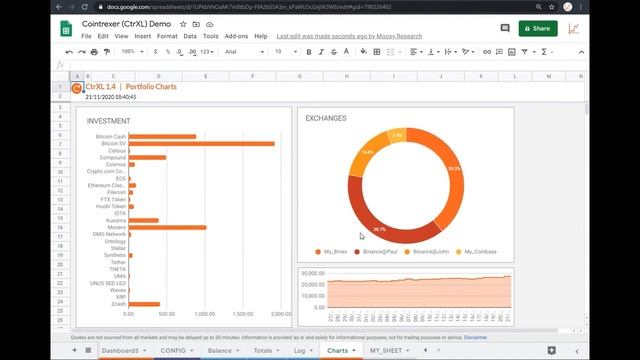
Task: Insert a comment from the toolbar
Action: (499, 52)
